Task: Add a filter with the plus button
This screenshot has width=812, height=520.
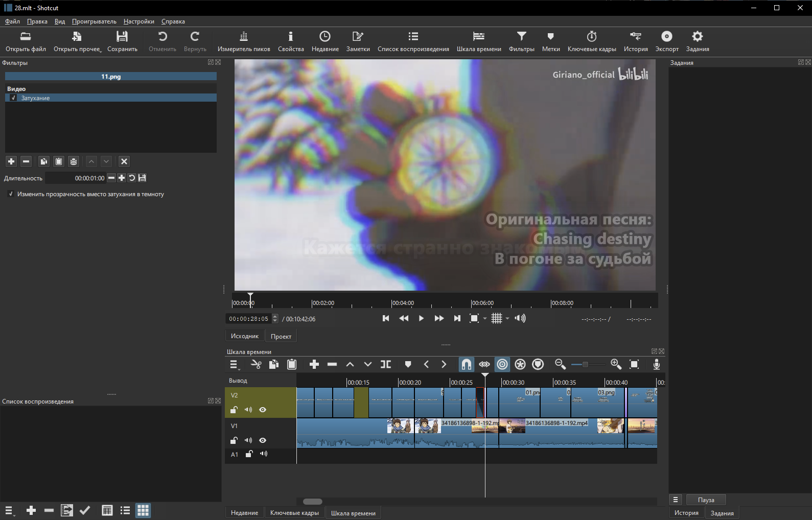Action: [11, 161]
